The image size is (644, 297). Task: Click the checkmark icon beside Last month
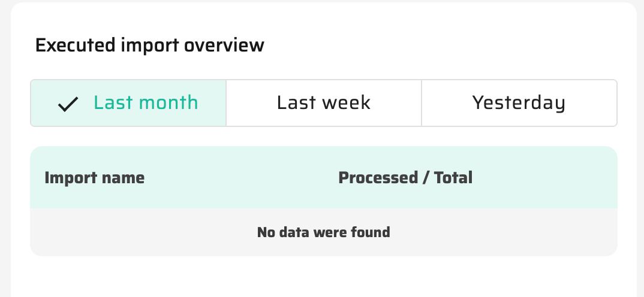[68, 104]
